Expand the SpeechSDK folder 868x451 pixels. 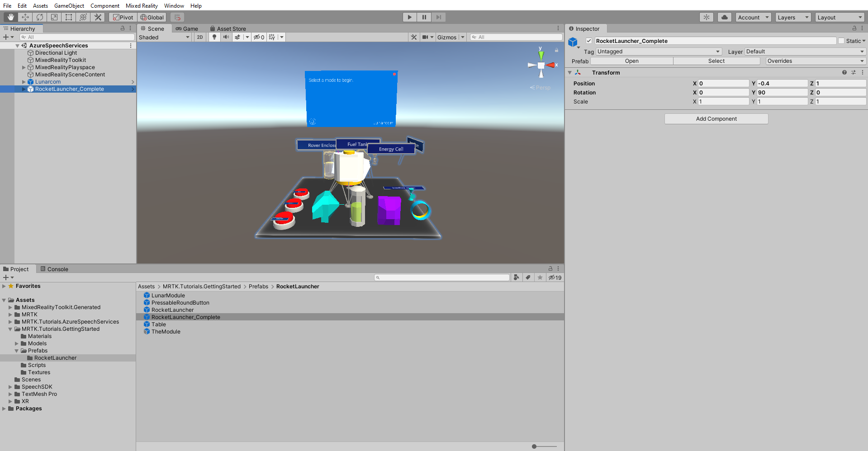[x=10, y=387]
